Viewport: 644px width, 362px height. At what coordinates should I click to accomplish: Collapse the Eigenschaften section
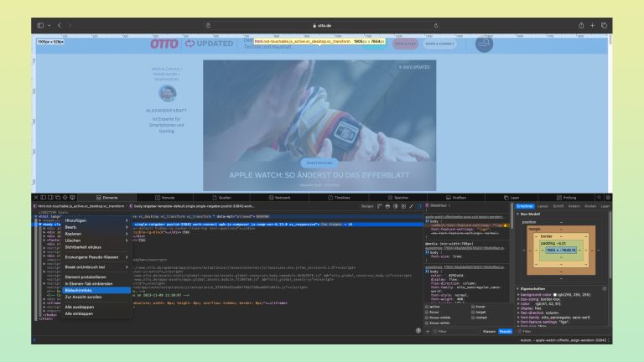pos(517,287)
